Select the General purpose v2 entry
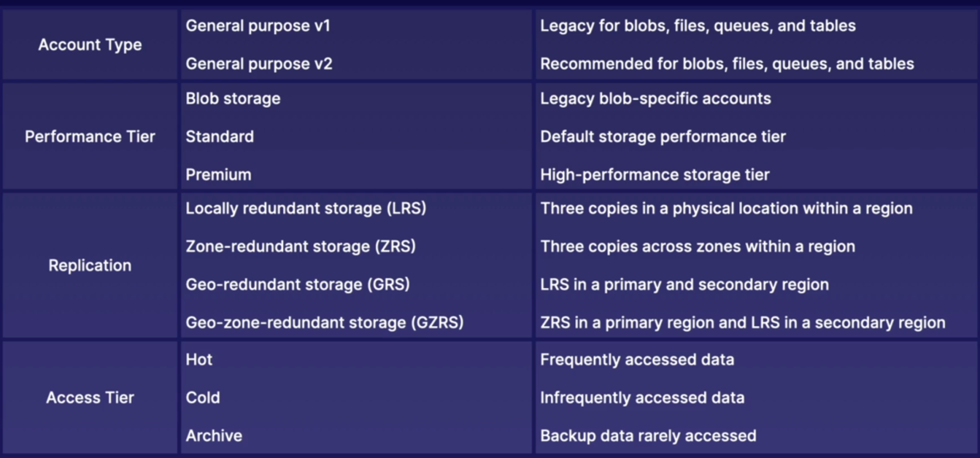Viewport: 980px width, 458px height. [259, 64]
